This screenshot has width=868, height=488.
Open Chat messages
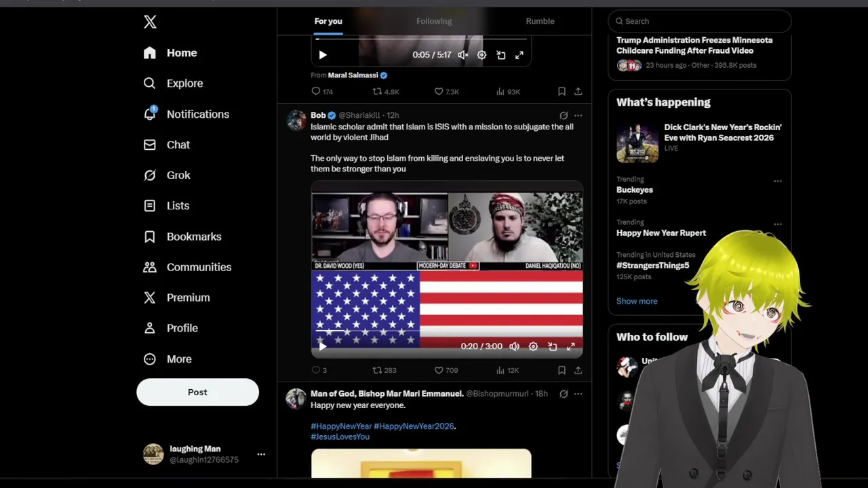tap(166, 144)
